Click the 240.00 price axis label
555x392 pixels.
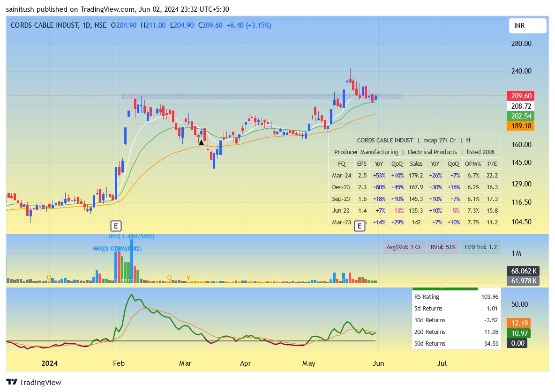point(521,71)
